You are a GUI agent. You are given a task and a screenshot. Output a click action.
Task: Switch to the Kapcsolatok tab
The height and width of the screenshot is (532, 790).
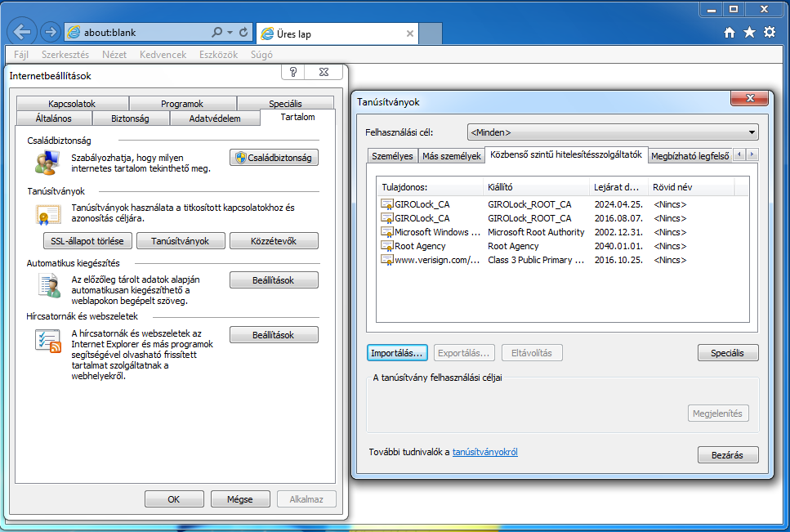point(72,103)
